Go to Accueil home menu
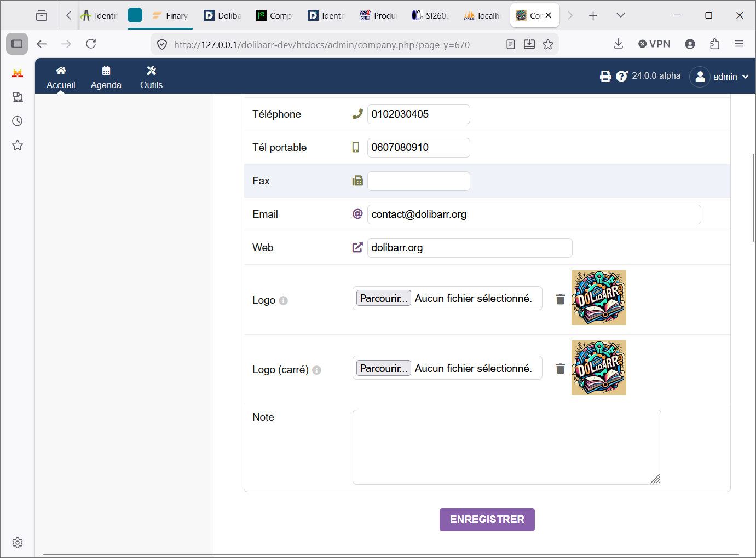 (61, 77)
